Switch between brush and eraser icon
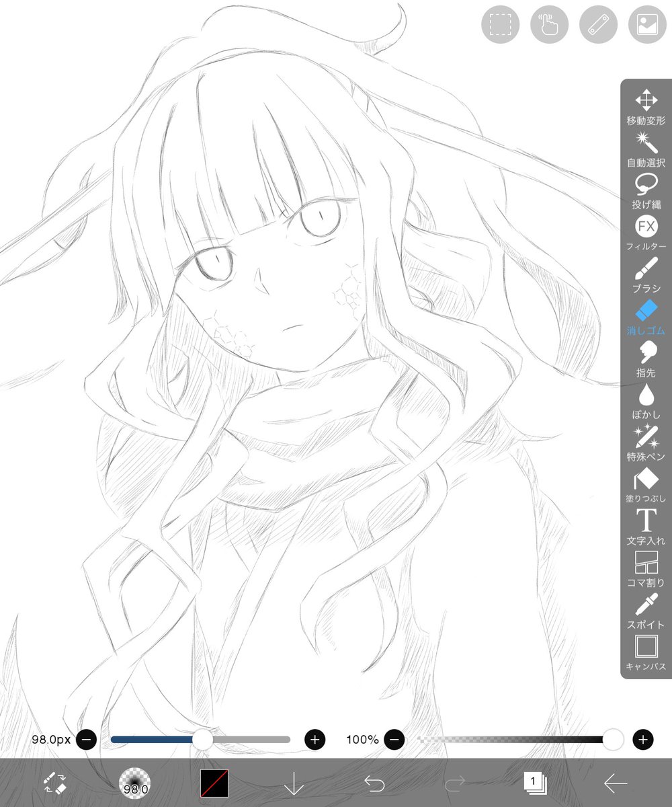The width and height of the screenshot is (672, 807). 54,783
